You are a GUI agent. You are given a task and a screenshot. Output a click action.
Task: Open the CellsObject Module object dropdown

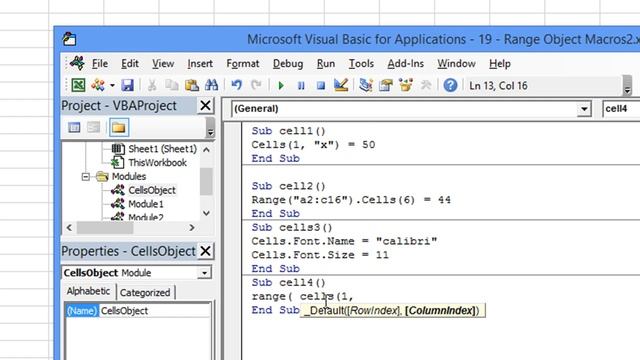(x=204, y=273)
